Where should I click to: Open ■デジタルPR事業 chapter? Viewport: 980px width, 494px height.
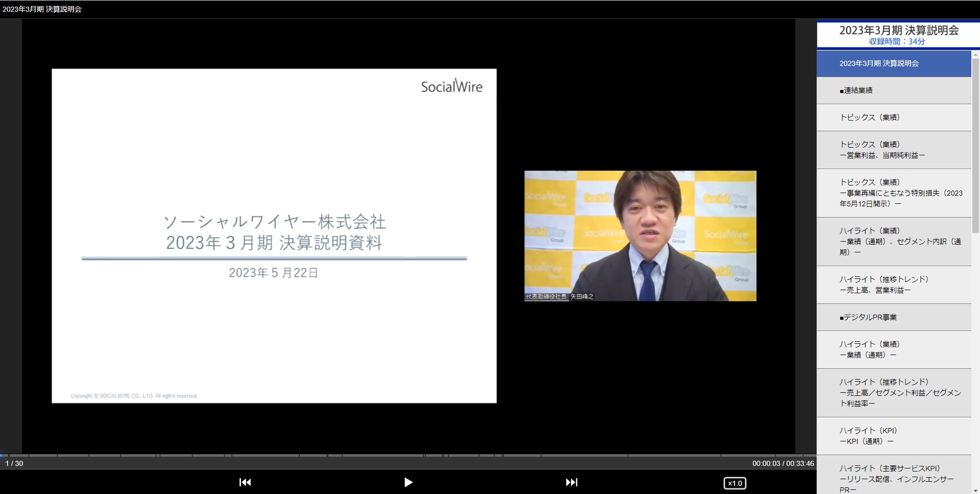point(894,317)
